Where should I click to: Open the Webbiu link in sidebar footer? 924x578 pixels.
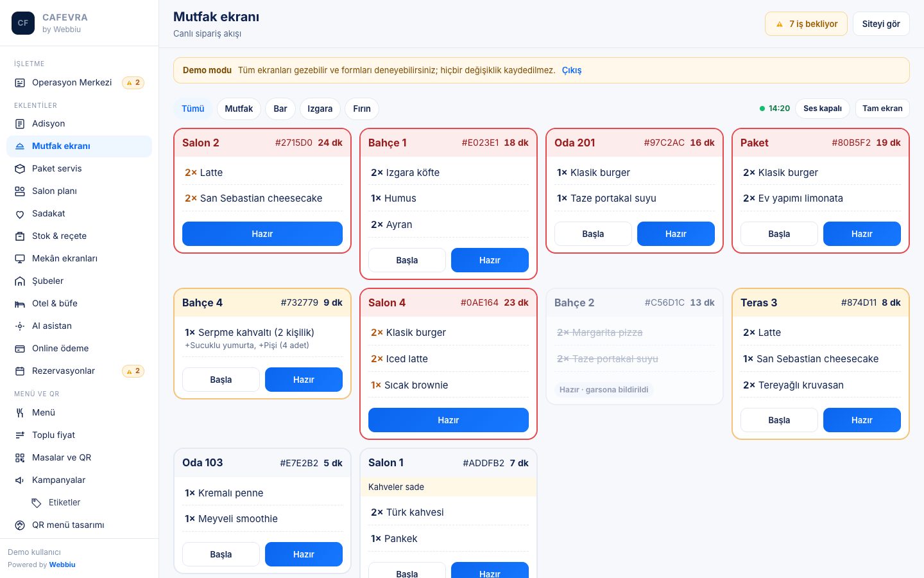(x=62, y=565)
